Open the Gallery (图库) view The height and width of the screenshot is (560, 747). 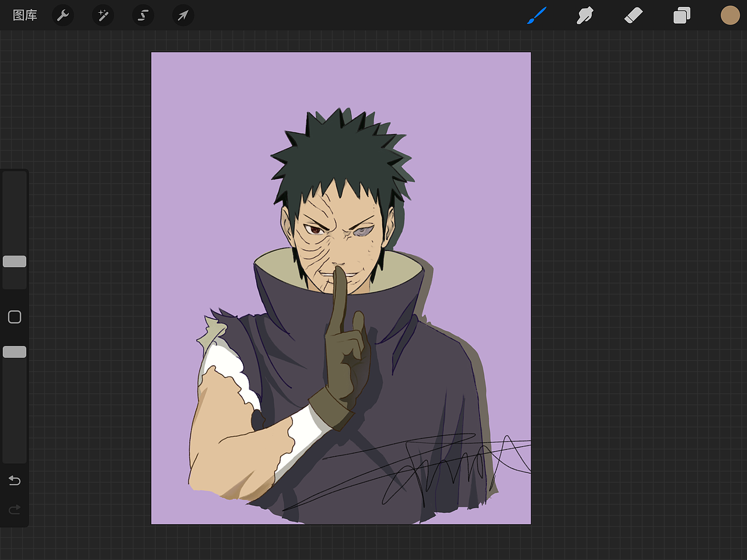[x=25, y=15]
